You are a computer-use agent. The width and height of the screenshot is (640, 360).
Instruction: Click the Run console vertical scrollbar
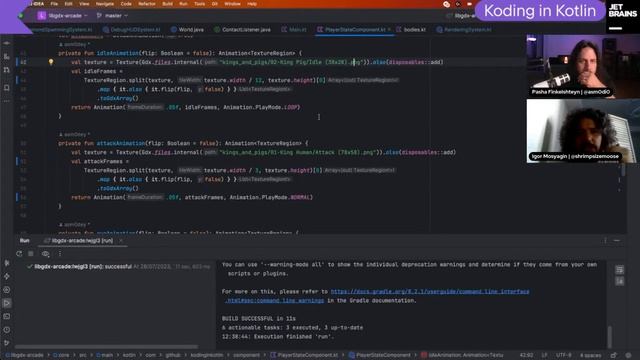[609, 337]
